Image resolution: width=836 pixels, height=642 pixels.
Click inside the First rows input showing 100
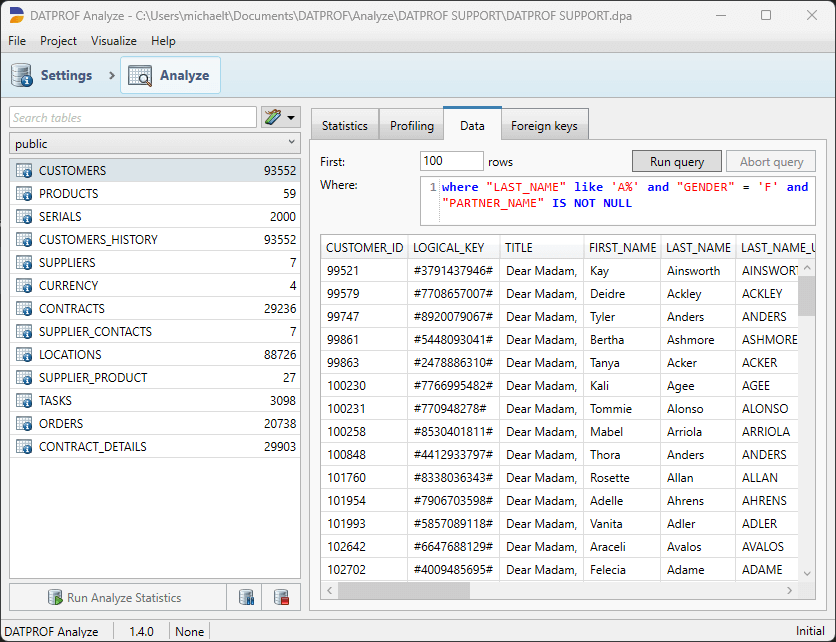(x=450, y=161)
